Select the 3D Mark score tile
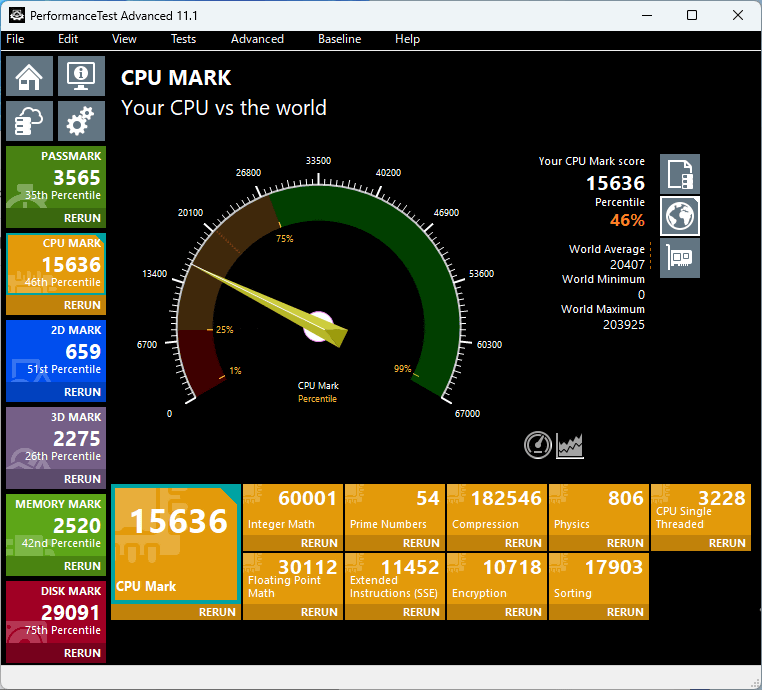Viewport: 762px width, 690px height. [x=56, y=437]
